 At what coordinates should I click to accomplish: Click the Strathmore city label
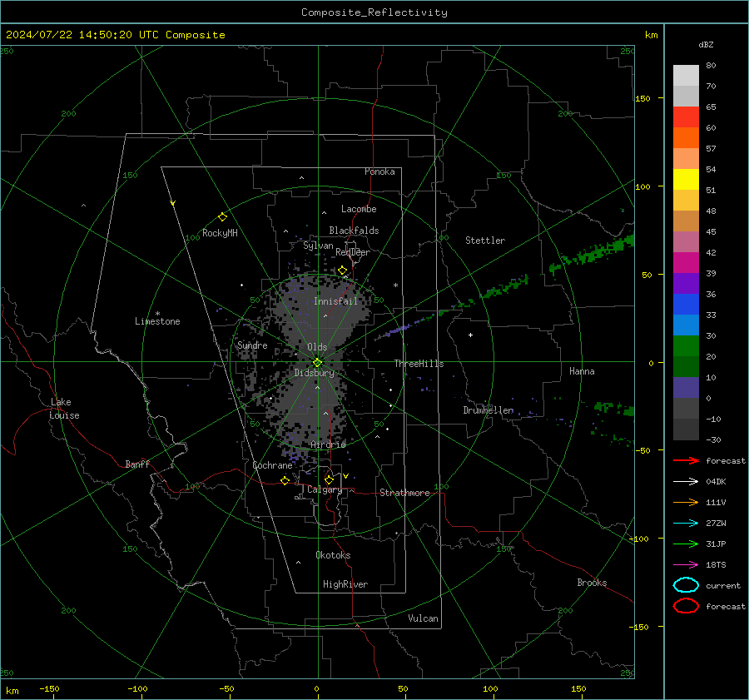[404, 493]
